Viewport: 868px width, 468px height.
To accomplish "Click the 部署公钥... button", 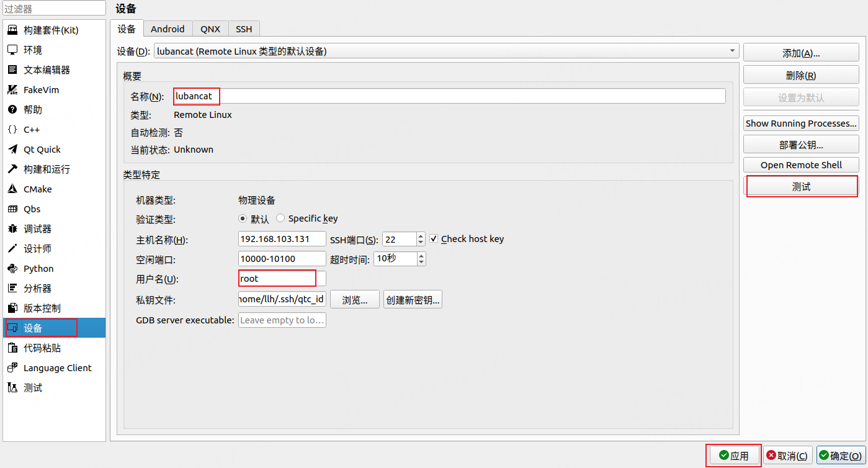I will click(801, 145).
